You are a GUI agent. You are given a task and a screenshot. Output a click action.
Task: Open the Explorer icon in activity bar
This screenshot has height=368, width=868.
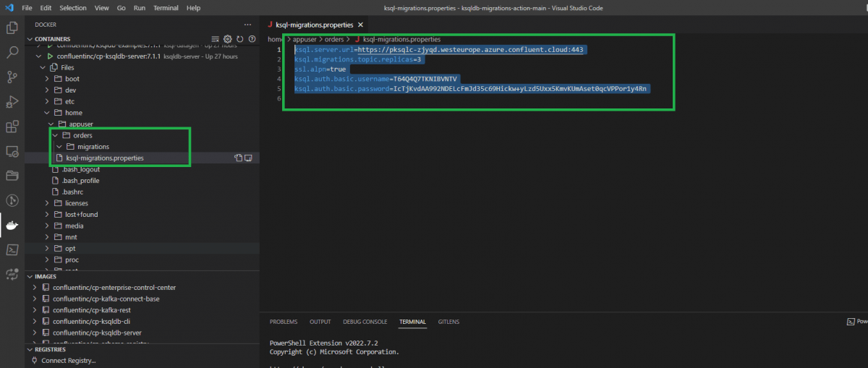(x=12, y=28)
